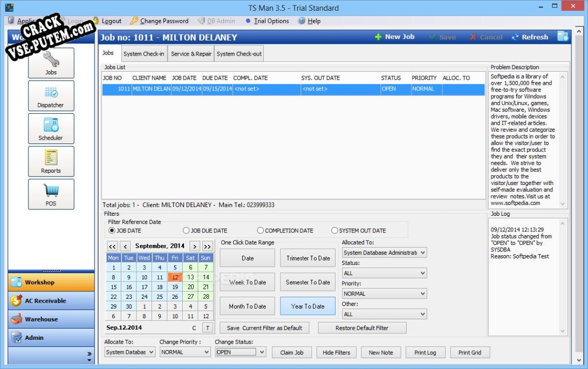Select September 20 in the calendar
The width and height of the screenshot is (588, 369).
coord(190,287)
